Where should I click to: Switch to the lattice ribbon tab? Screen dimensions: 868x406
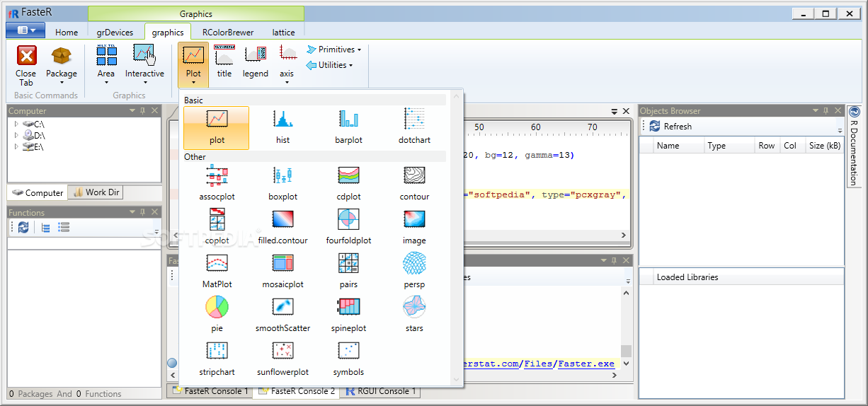click(x=284, y=32)
